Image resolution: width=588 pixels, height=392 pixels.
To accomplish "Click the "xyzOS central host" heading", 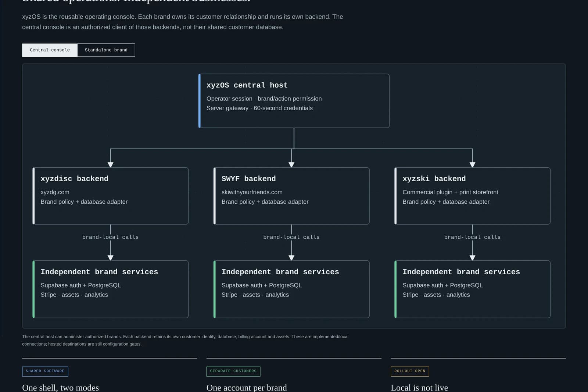I will coord(247,85).
